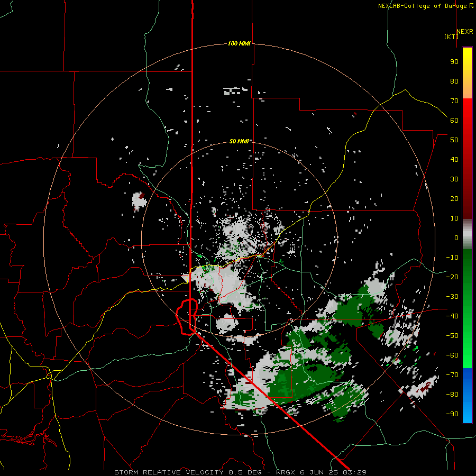Pick the blue segment at the color bar bottom

(467, 396)
